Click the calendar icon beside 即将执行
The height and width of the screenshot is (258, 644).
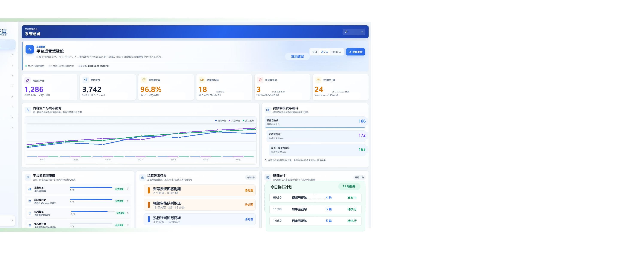coord(268,177)
